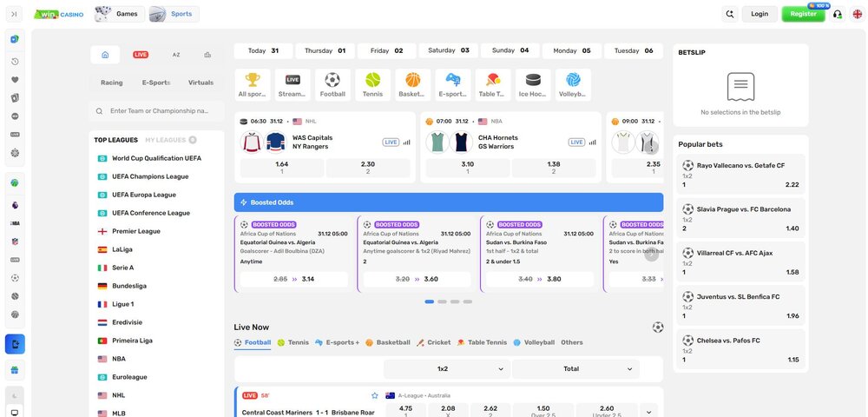Switch to light theme monitor icon

click(15, 413)
